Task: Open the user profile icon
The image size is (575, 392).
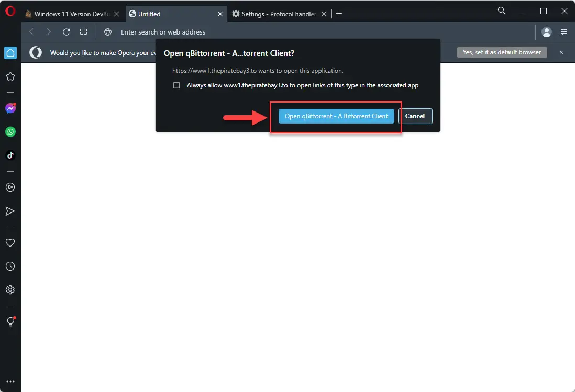Action: point(546,32)
